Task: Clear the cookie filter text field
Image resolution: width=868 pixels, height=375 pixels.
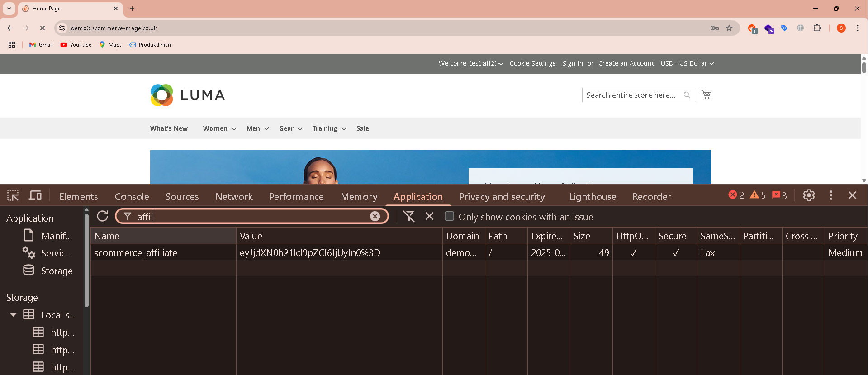Action: point(375,216)
